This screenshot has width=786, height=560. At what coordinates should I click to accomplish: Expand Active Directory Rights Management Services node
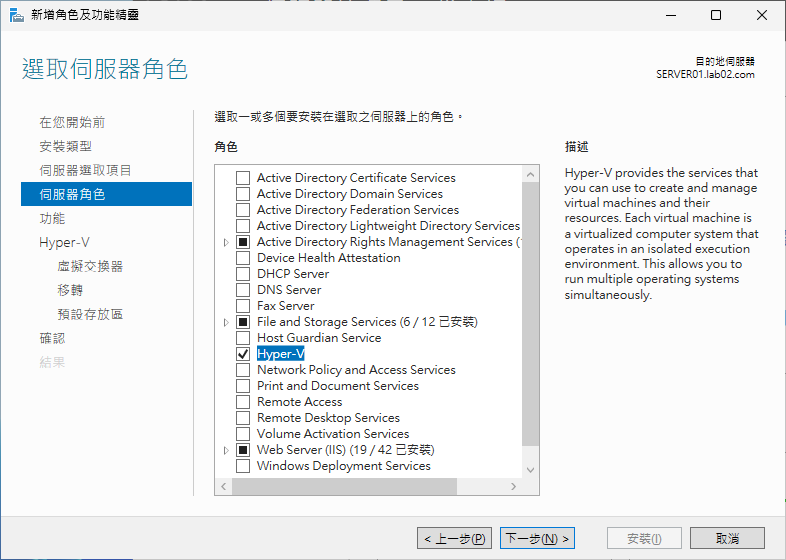tap(226, 242)
